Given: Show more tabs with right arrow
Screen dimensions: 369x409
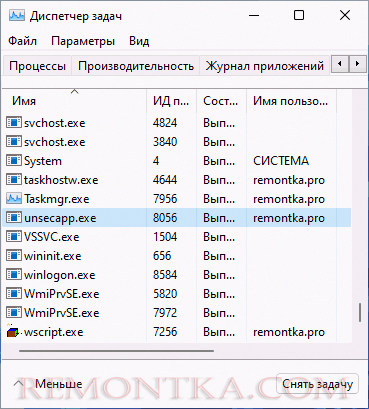Looking at the screenshot, I should pyautogui.click(x=357, y=63).
